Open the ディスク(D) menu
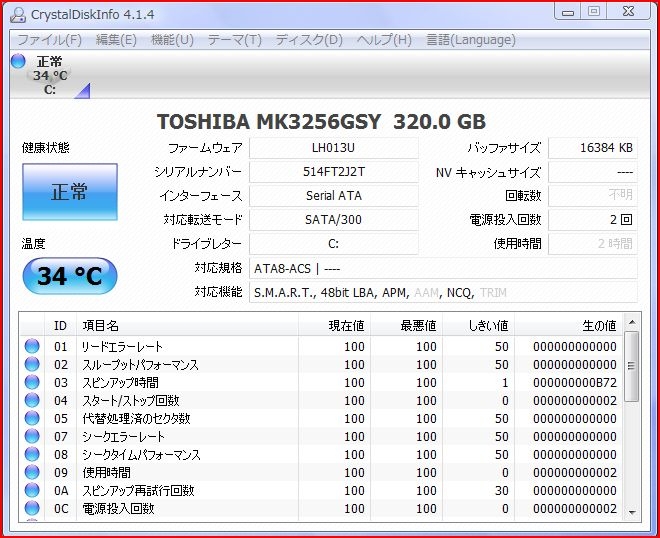 click(x=309, y=40)
